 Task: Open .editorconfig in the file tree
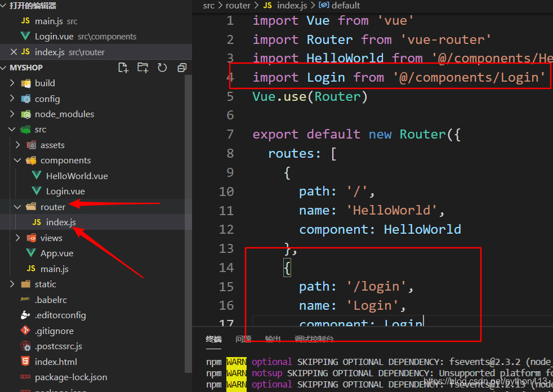tap(60, 315)
